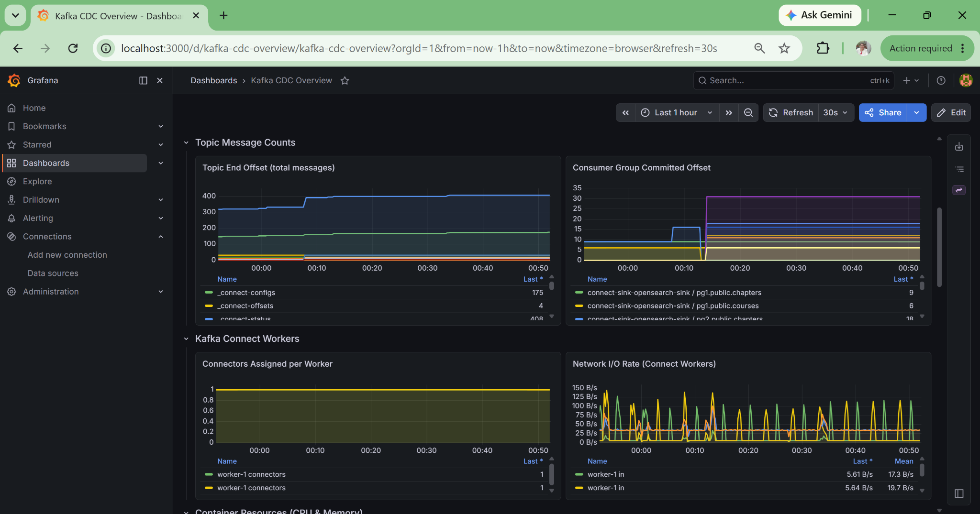Open Topic End Offset panel title

click(x=268, y=168)
